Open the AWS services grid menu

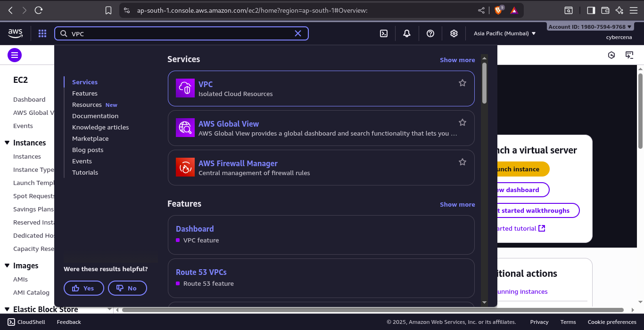[x=42, y=33]
